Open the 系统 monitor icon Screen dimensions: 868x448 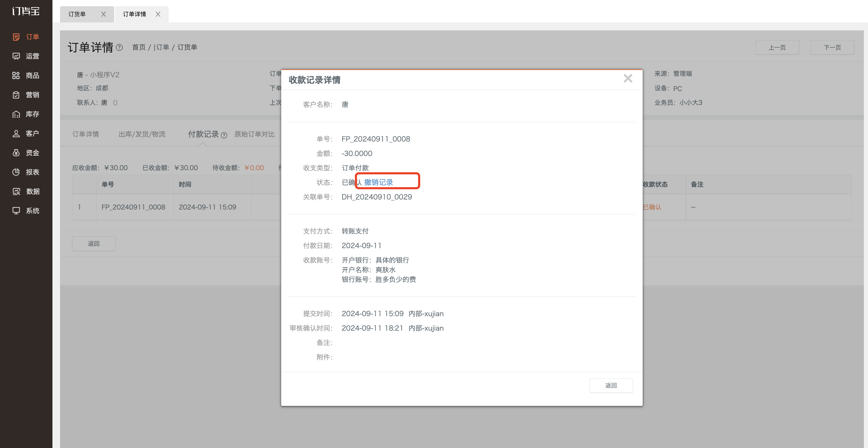click(16, 211)
